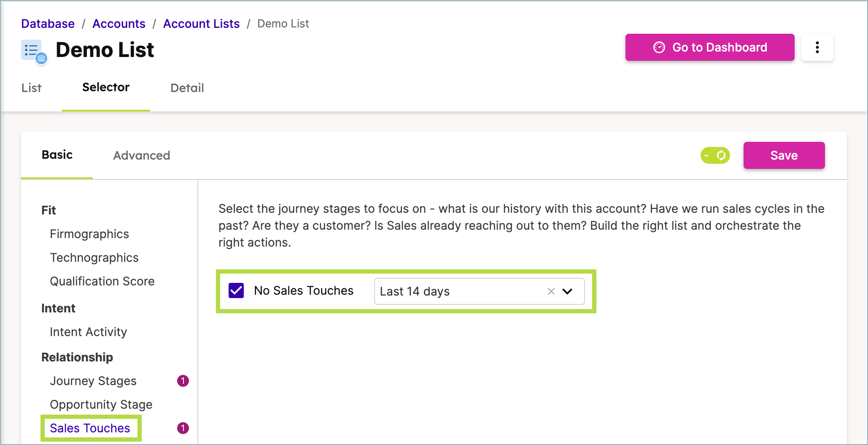Screen dimensions: 868x445
Task: Click the Demo List account list icon
Action: (x=34, y=52)
